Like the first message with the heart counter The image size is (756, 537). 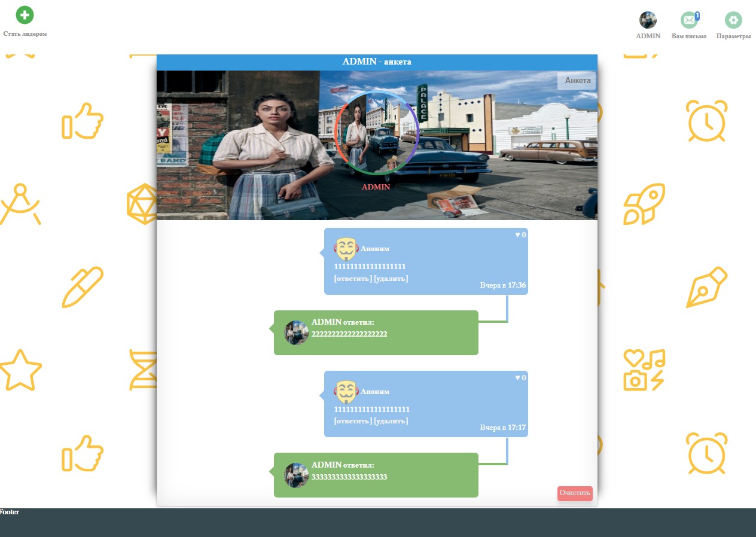[520, 235]
